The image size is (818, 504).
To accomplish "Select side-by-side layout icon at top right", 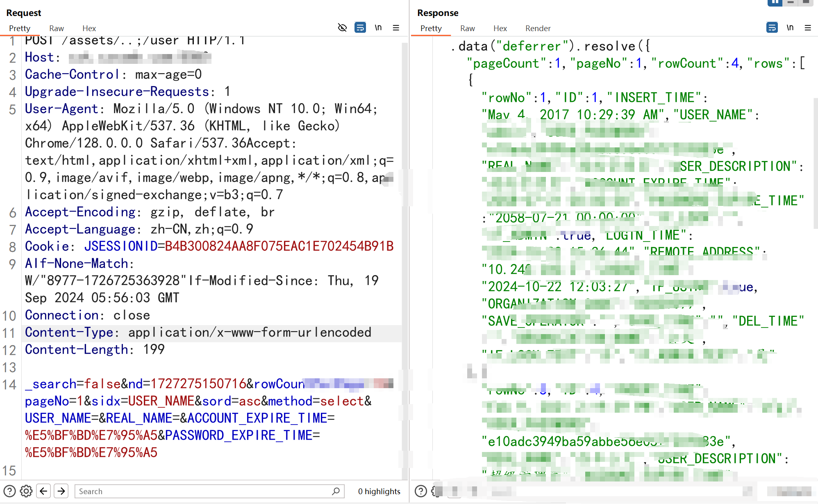I will click(x=775, y=2).
